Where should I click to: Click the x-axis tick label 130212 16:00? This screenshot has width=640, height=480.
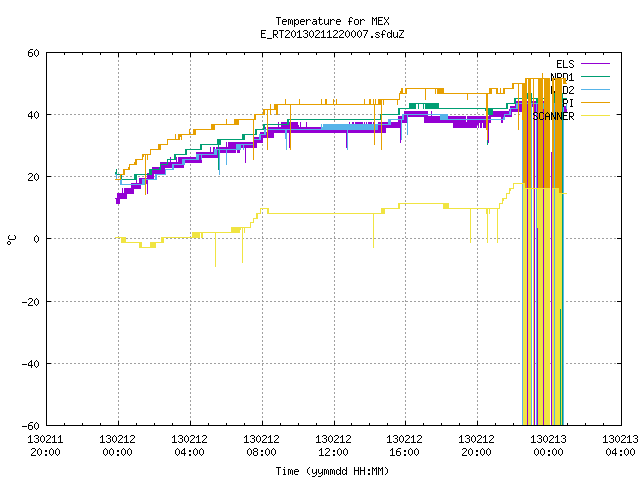pyautogui.click(x=404, y=446)
